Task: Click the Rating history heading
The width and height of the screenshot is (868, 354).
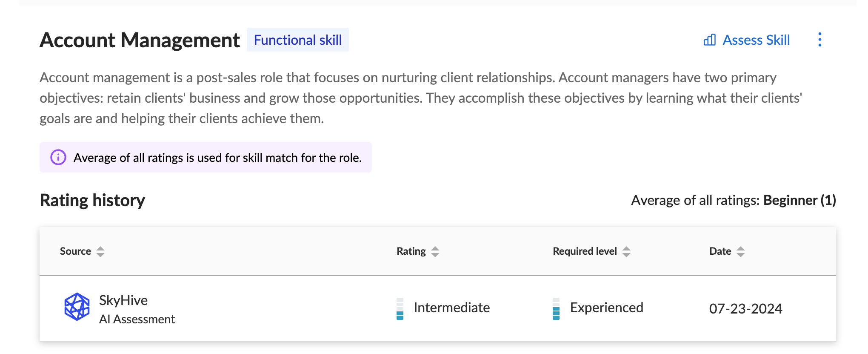Action: [x=92, y=200]
